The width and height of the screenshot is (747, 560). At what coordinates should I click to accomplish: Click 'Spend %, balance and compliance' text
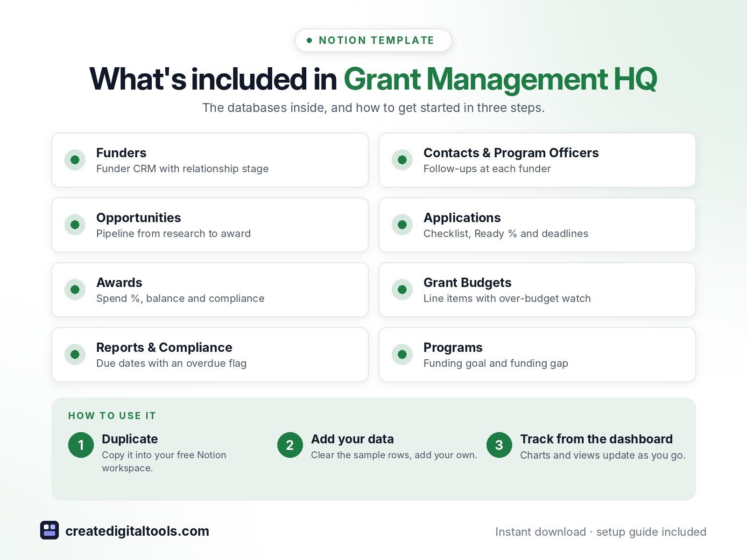tap(180, 299)
